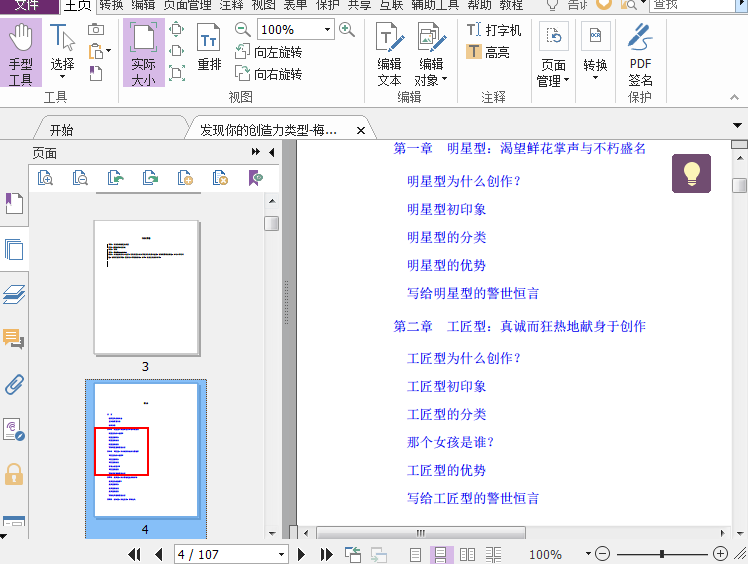The width and height of the screenshot is (748, 564).
Task: Open the Convert dropdown
Action: pos(595,52)
